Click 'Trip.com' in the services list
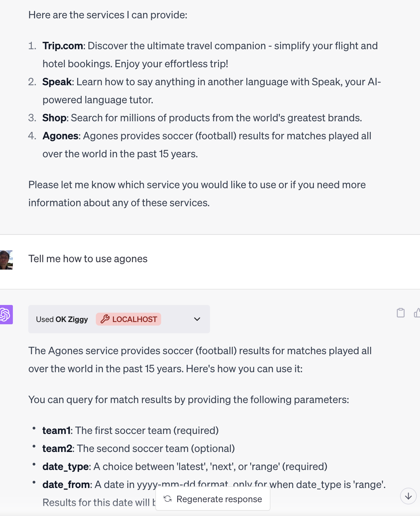420x516 pixels. pos(62,46)
